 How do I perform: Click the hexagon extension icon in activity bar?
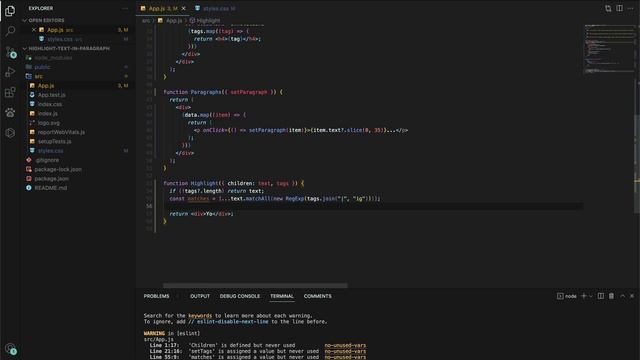click(10, 133)
